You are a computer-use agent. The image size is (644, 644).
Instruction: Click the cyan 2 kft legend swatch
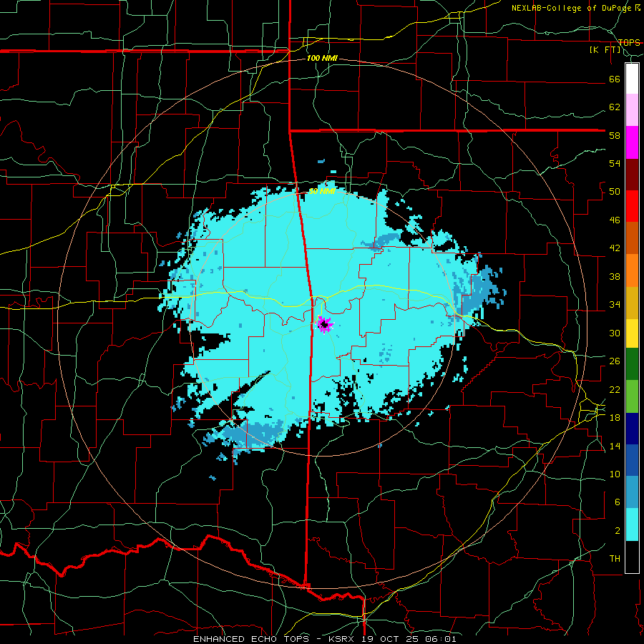tap(632, 525)
